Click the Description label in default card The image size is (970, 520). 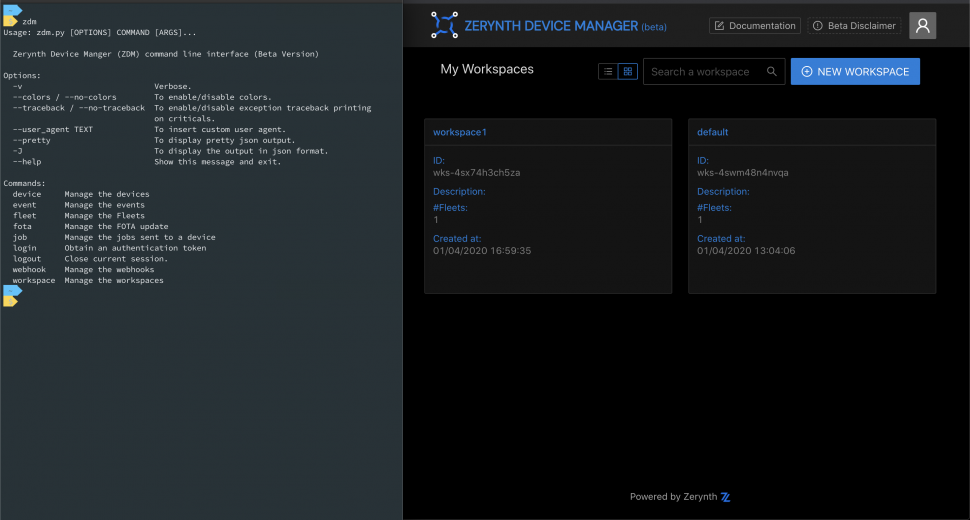(x=723, y=192)
